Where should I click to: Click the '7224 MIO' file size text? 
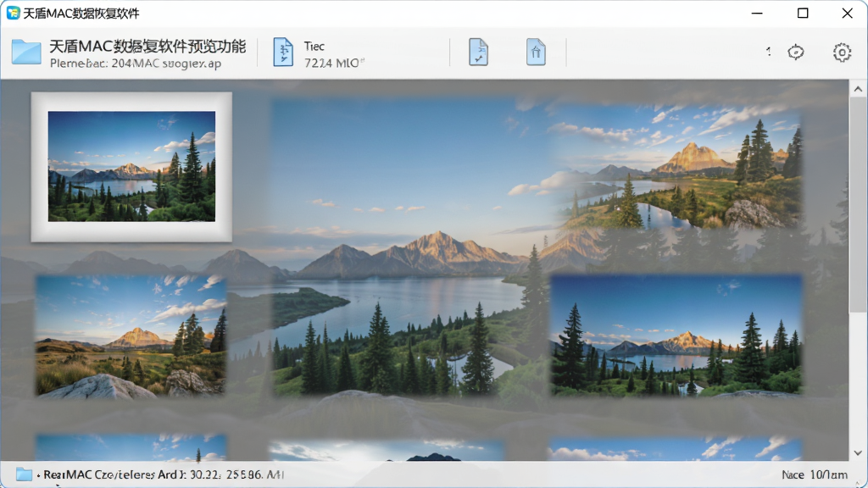(334, 63)
